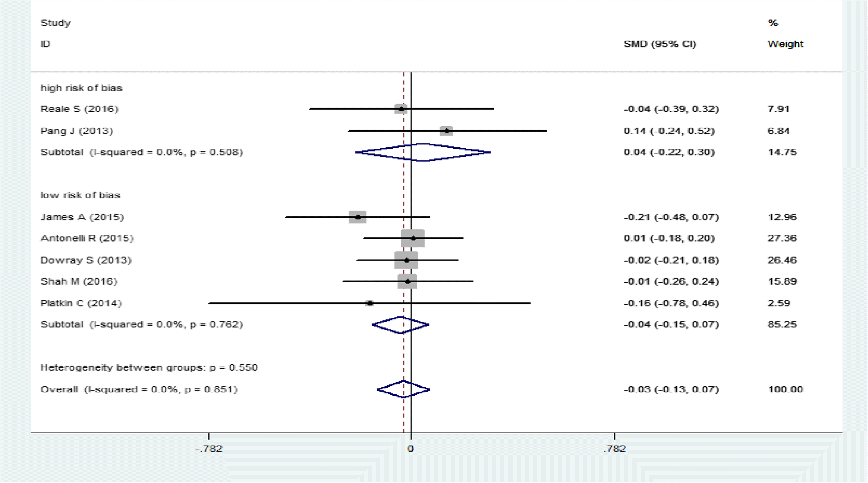Viewport: 868px width, 483px height.
Task: Click the 'high risk of bias' heading
Action: (x=81, y=88)
